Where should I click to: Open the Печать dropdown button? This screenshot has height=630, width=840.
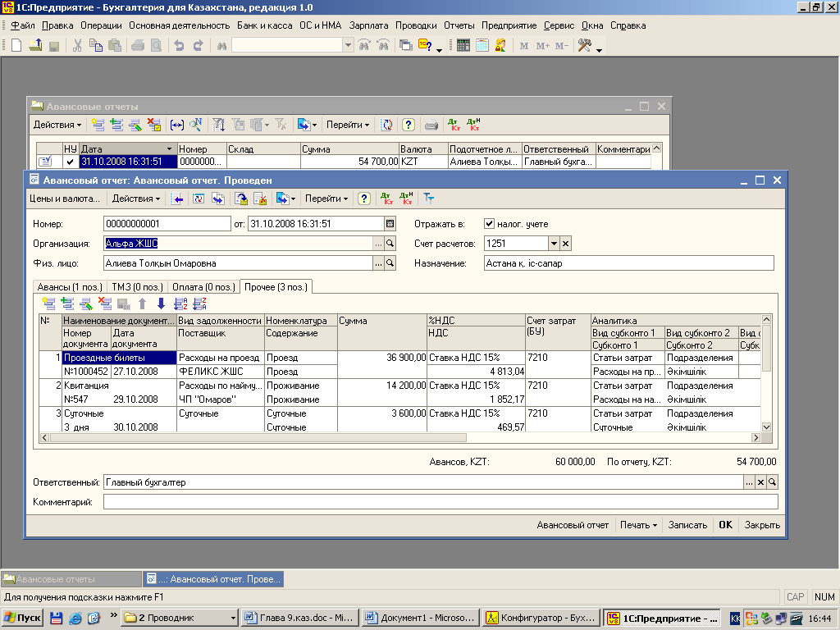[638, 525]
